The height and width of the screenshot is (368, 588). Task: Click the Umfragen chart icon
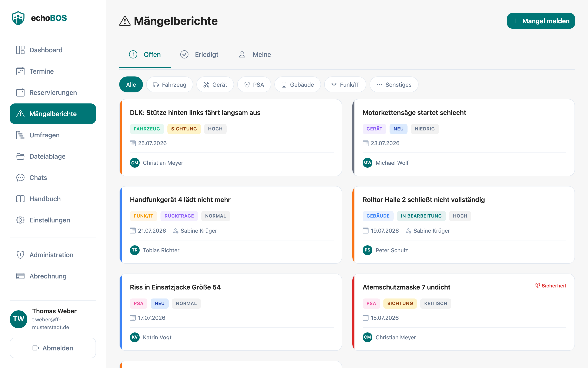(x=20, y=135)
